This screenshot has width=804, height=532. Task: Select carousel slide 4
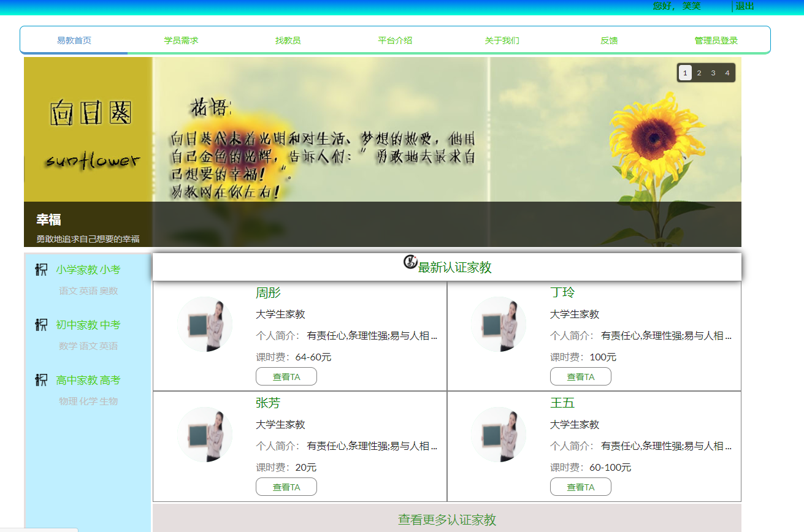pos(727,72)
